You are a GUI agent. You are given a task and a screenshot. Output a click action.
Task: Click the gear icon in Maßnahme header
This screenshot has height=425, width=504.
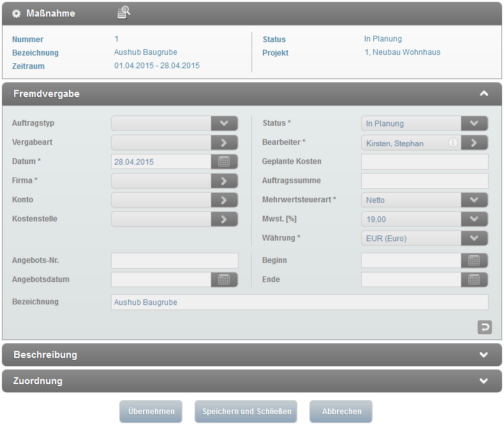[17, 13]
